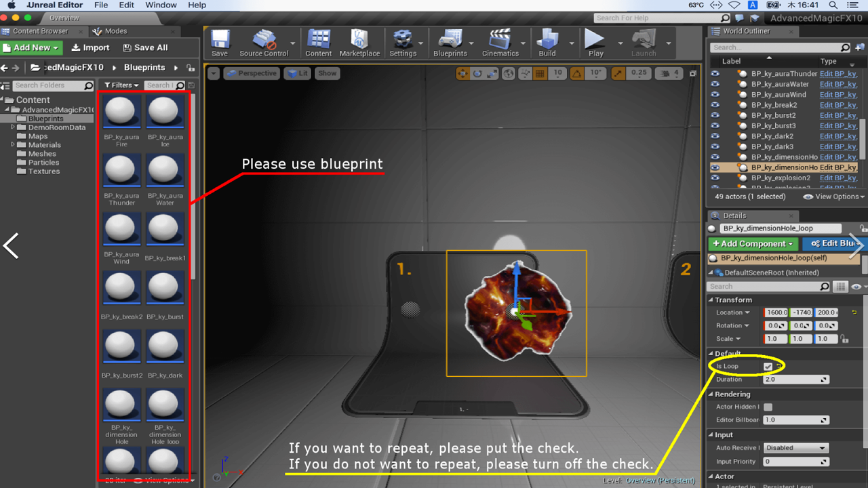868x488 pixels.
Task: Open the Window menu
Action: point(161,5)
